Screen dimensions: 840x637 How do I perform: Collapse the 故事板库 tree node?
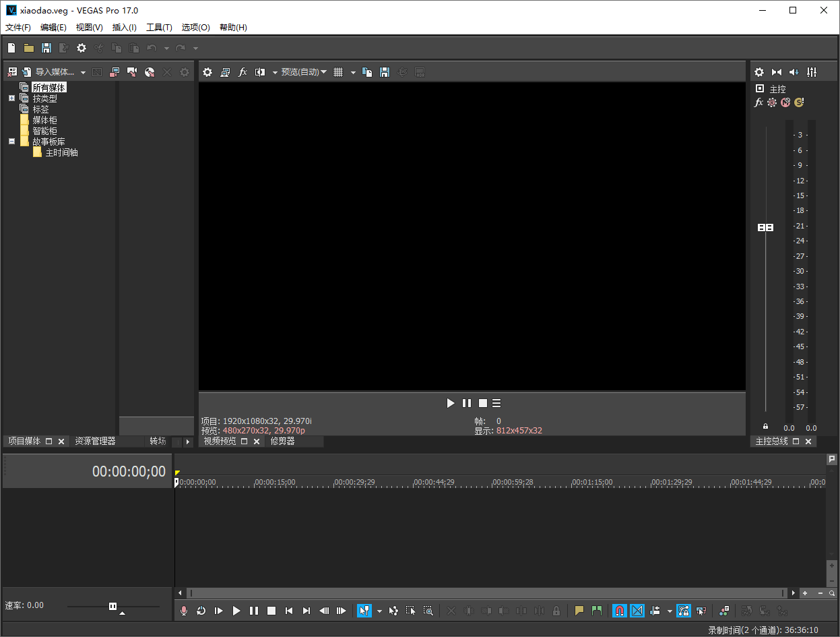pos(11,142)
